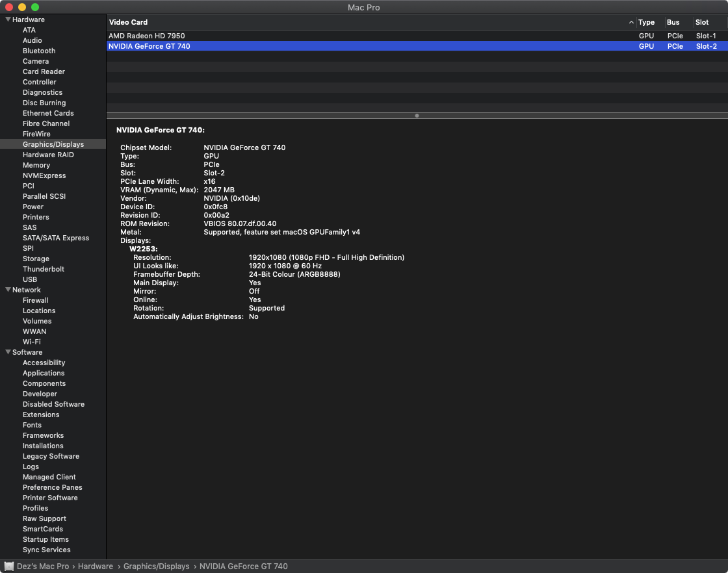Click Hardware in the path bar
Viewport: 728px width, 573px height.
coord(95,566)
